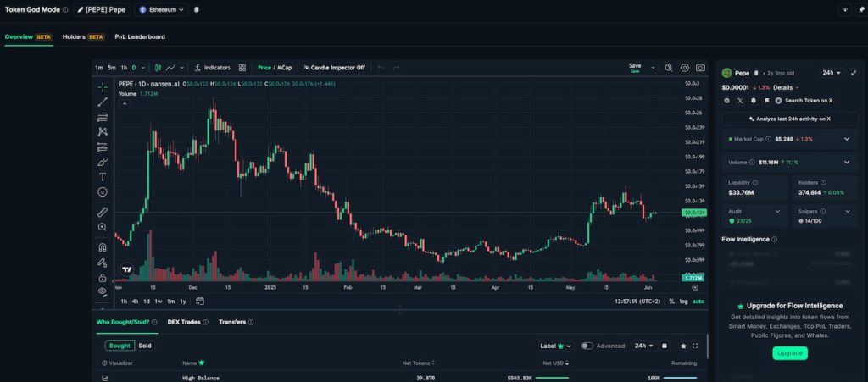Open the timeframe interval dropdown arrow

pos(143,68)
